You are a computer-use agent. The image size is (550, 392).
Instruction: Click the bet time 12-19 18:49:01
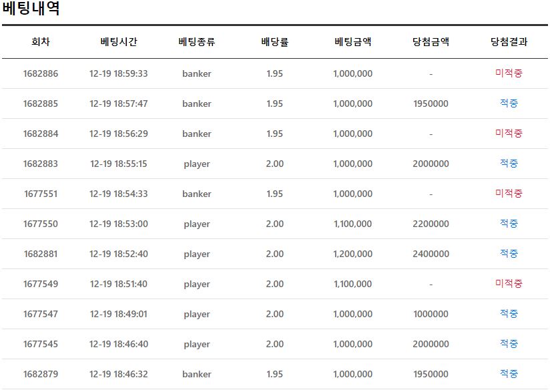[x=119, y=314]
